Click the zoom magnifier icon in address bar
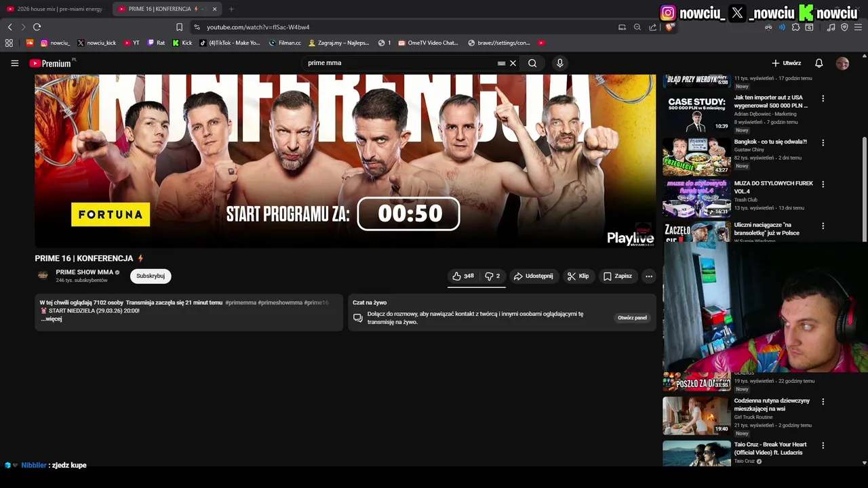This screenshot has width=868, height=488. (x=637, y=27)
